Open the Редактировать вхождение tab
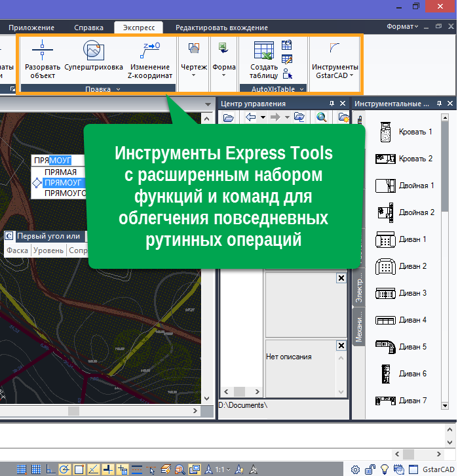 (221, 28)
